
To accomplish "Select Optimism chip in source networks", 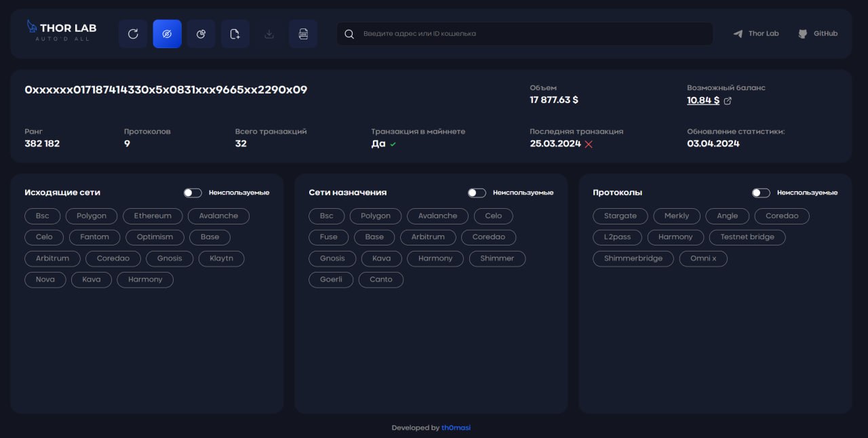I will (x=155, y=237).
